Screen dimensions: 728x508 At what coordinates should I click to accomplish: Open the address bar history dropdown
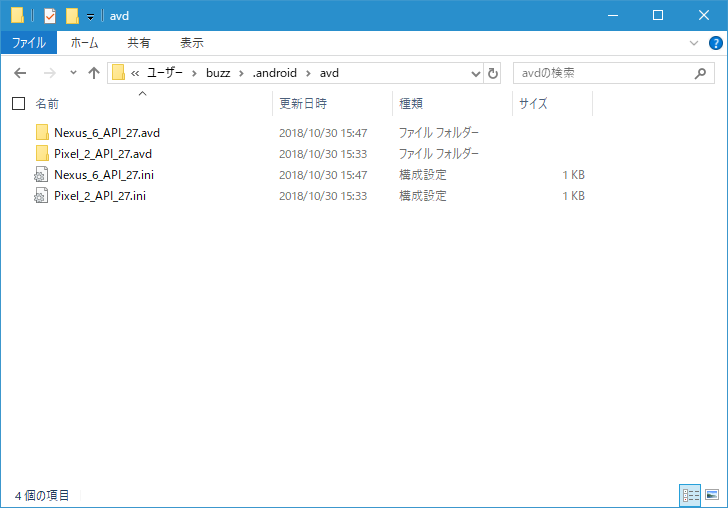(x=475, y=73)
